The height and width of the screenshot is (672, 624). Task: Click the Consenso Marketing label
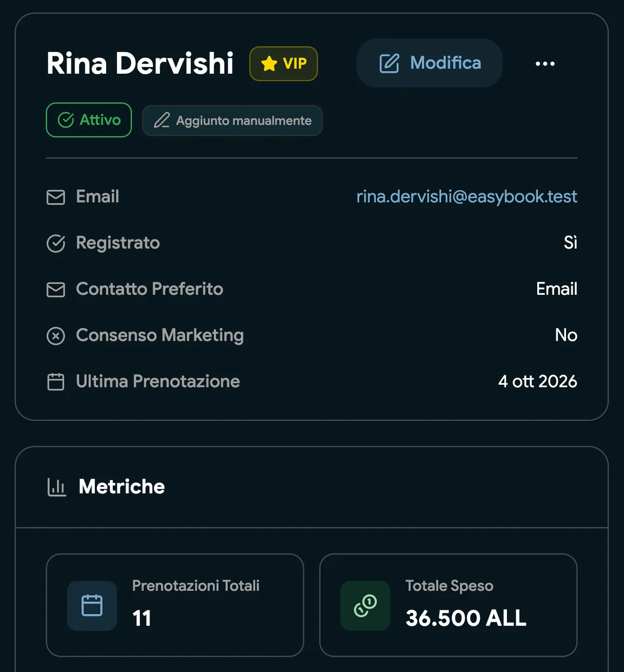click(160, 335)
